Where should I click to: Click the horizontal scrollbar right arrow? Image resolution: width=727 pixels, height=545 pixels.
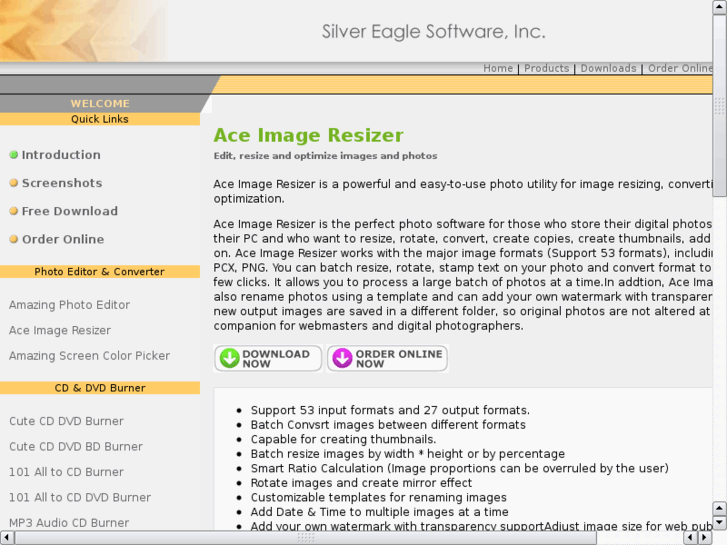point(705,538)
